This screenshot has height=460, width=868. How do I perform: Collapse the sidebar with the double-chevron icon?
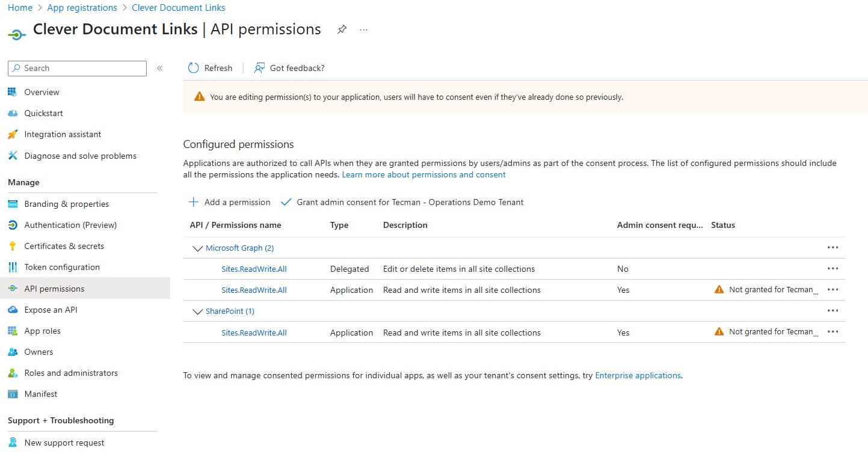pos(159,69)
